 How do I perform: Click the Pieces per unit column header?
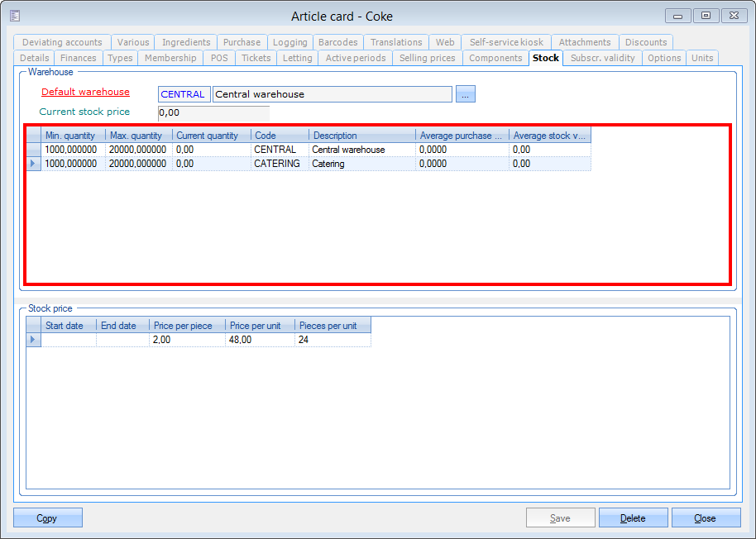331,326
